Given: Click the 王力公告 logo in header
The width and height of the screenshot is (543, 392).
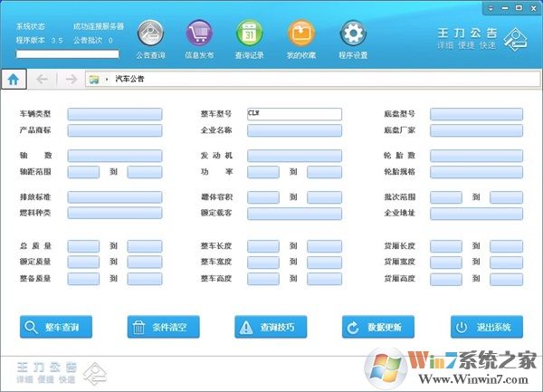Looking at the screenshot, I should pyautogui.click(x=481, y=39).
